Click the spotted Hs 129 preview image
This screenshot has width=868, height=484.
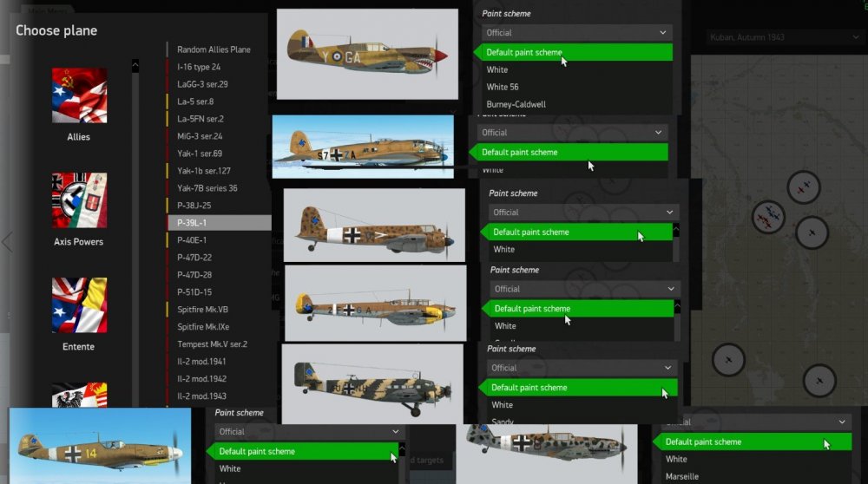pyautogui.click(x=374, y=226)
